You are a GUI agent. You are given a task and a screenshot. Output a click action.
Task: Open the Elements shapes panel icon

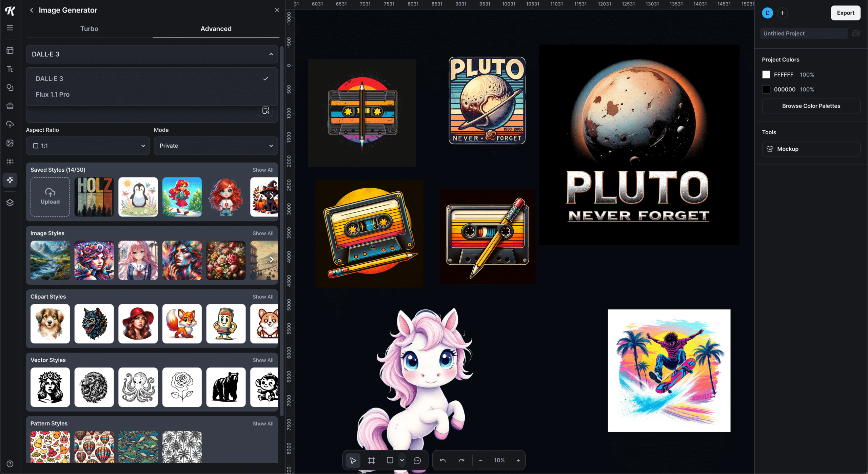coord(10,88)
